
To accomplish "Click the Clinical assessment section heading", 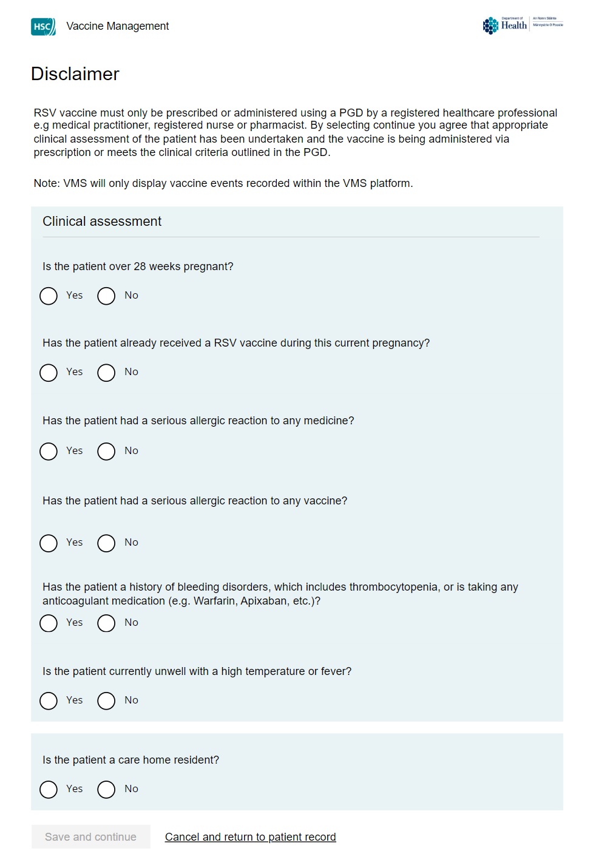I will point(102,222).
